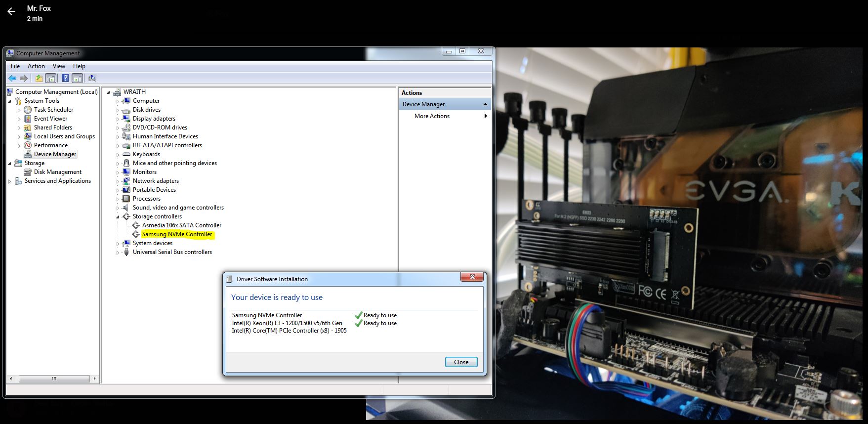Open the More Actions submenu
The image size is (868, 424).
click(445, 116)
